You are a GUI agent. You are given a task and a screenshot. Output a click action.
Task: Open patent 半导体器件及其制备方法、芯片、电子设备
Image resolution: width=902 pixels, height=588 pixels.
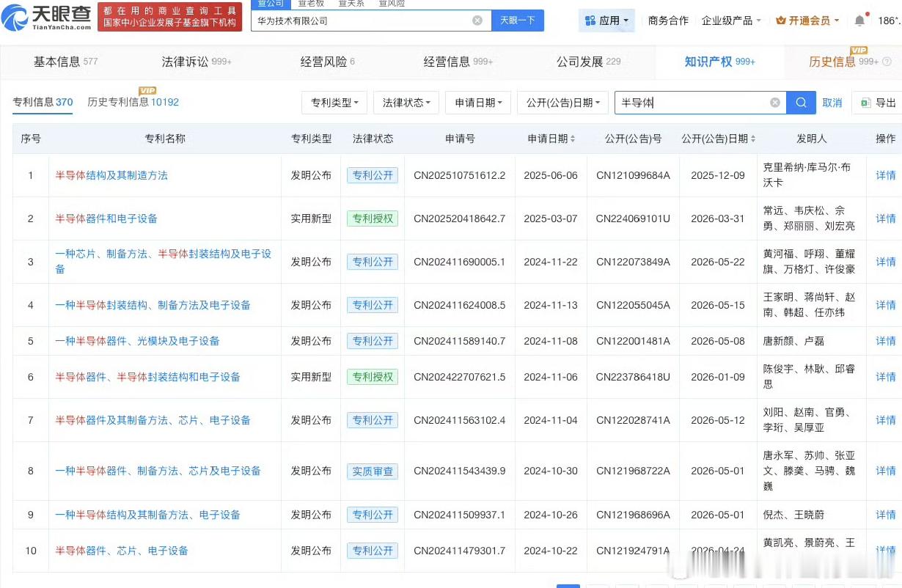pos(153,420)
